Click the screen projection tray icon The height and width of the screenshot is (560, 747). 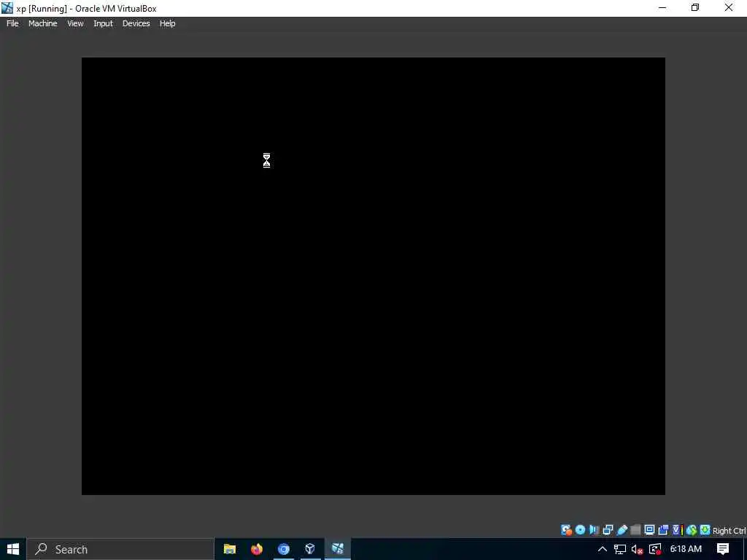(x=655, y=549)
